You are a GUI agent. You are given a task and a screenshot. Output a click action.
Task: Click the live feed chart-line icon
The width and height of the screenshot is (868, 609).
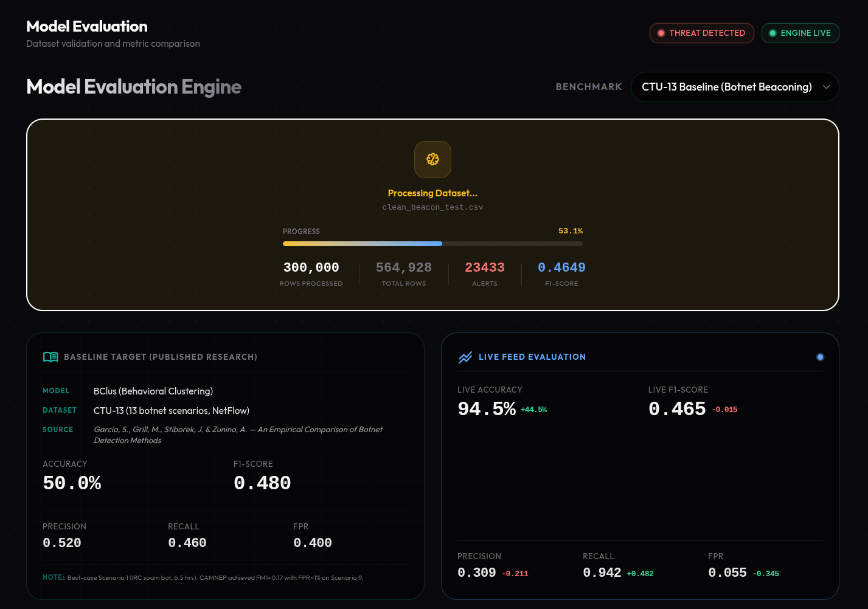465,357
